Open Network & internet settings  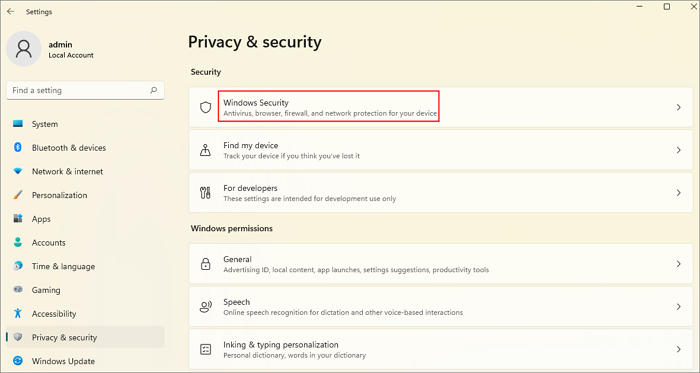[85, 171]
